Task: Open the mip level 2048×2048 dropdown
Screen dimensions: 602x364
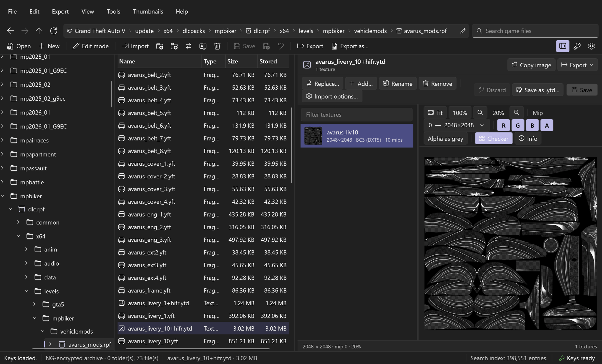Action: point(456,125)
